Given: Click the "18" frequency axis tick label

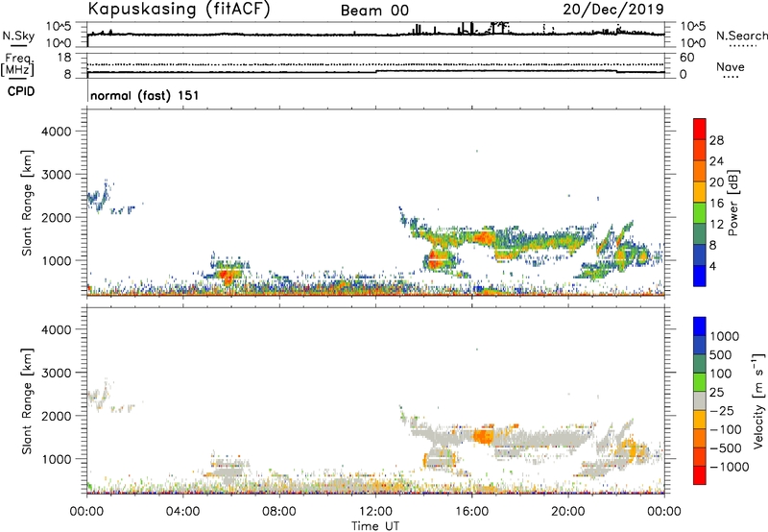Looking at the screenshot, I should [x=63, y=58].
